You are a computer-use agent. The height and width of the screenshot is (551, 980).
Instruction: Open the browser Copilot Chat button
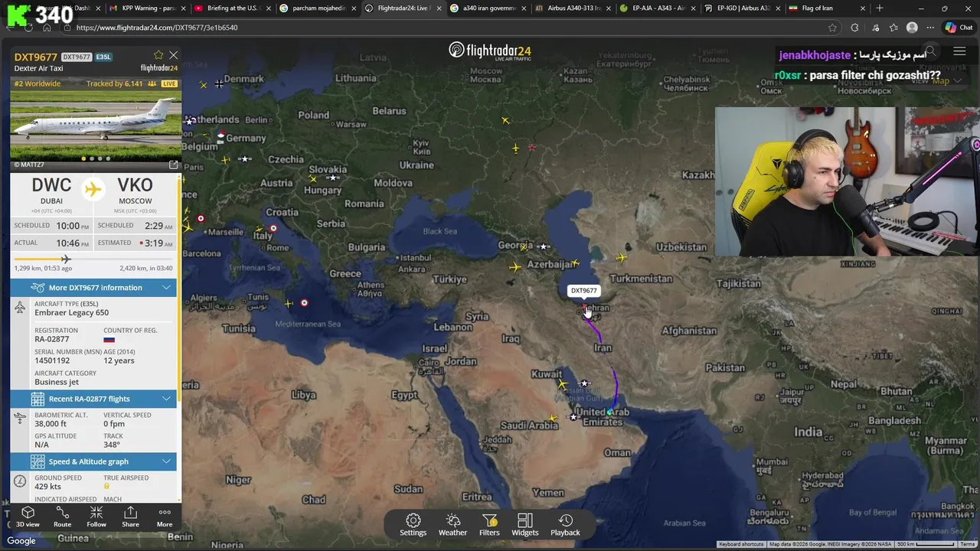coord(959,28)
